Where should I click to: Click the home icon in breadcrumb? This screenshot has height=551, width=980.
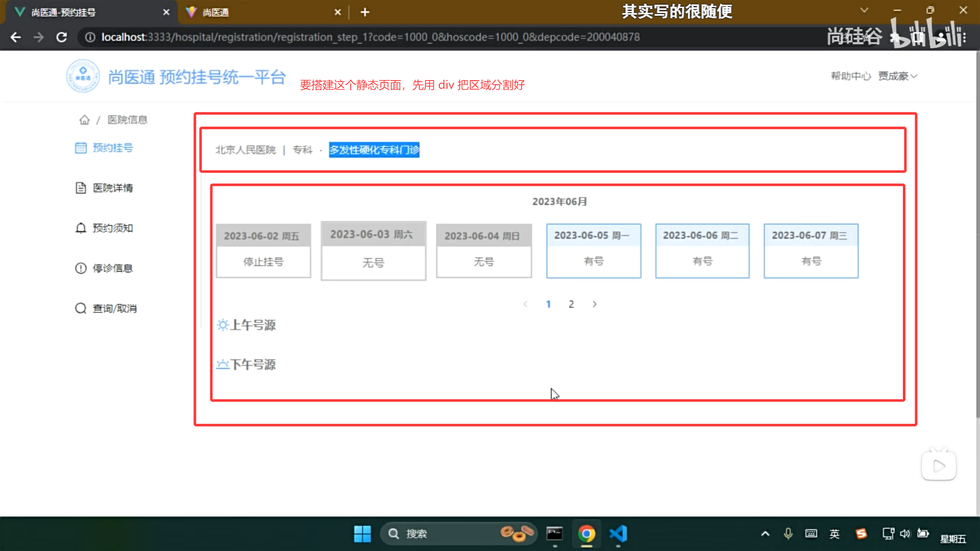(84, 120)
